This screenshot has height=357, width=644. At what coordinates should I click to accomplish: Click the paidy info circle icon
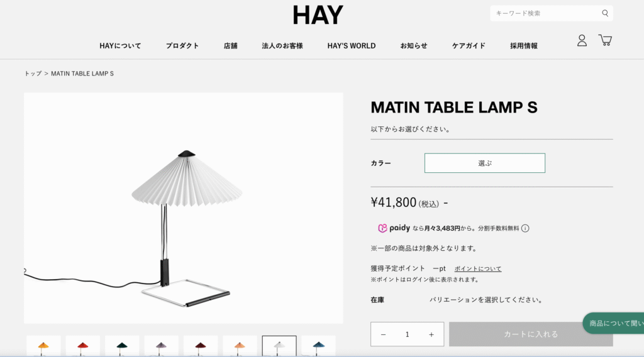525,228
